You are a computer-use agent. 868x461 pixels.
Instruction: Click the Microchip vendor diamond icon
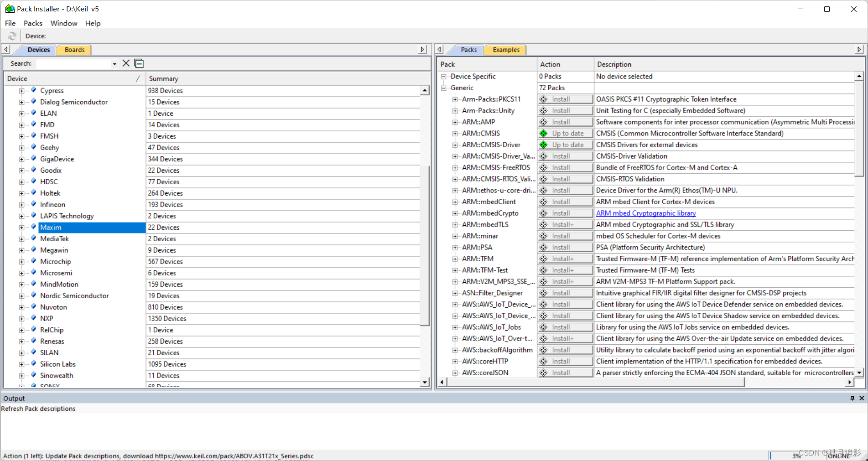point(33,261)
